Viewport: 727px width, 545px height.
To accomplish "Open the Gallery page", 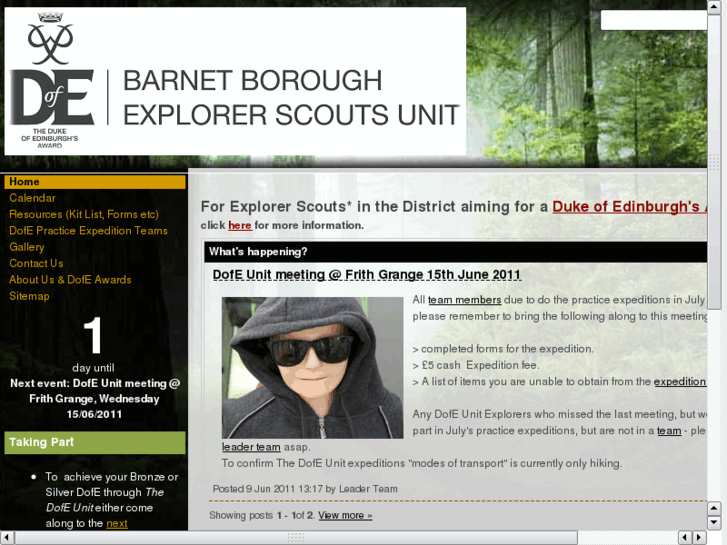I will [27, 247].
